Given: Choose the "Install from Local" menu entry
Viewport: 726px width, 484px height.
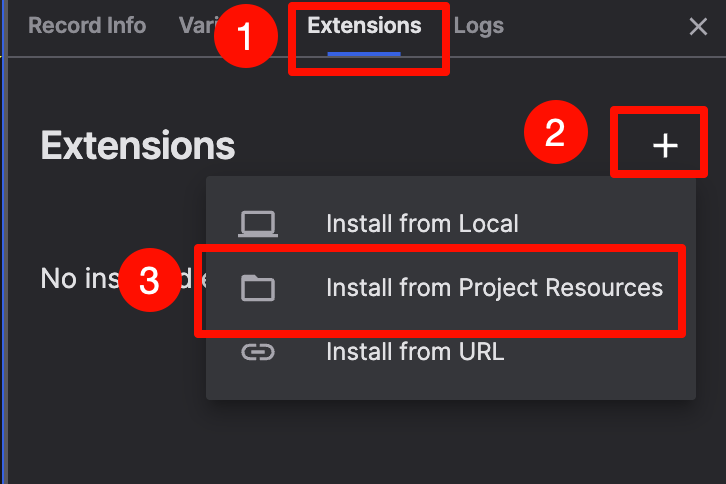Looking at the screenshot, I should 422,224.
